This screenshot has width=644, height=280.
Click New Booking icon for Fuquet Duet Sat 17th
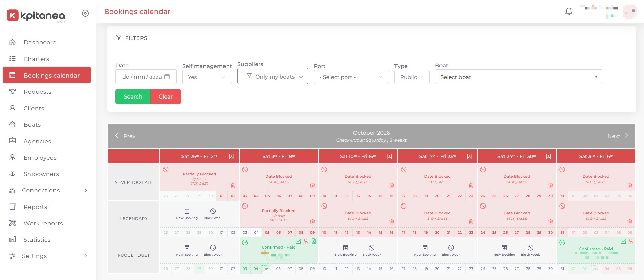coord(425,248)
